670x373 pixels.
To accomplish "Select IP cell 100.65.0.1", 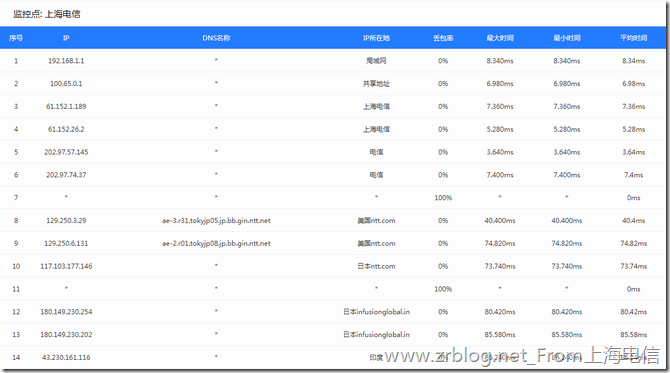I will [x=66, y=84].
